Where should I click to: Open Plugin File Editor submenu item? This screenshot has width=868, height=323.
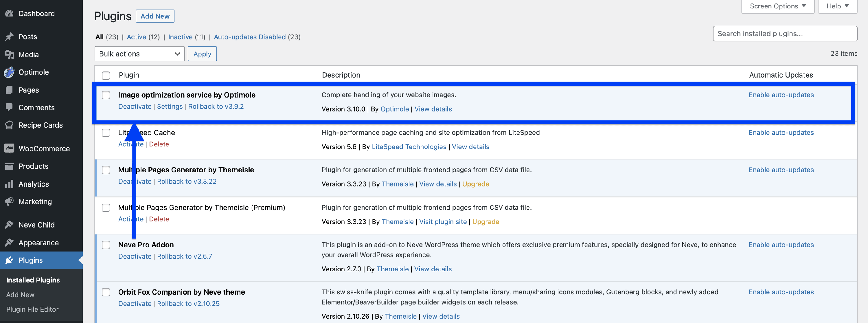pos(32,309)
